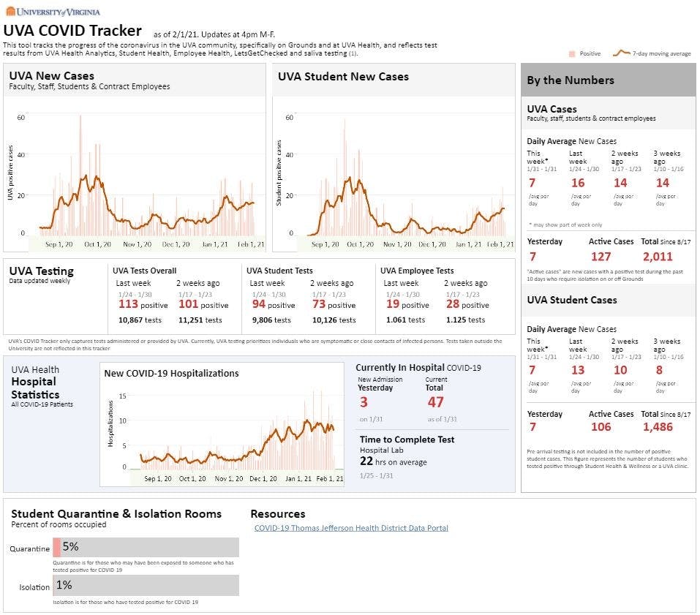Click the 113 positive UVA Tests Overall value
Screen dimensions: 700x615
pyautogui.click(x=129, y=305)
